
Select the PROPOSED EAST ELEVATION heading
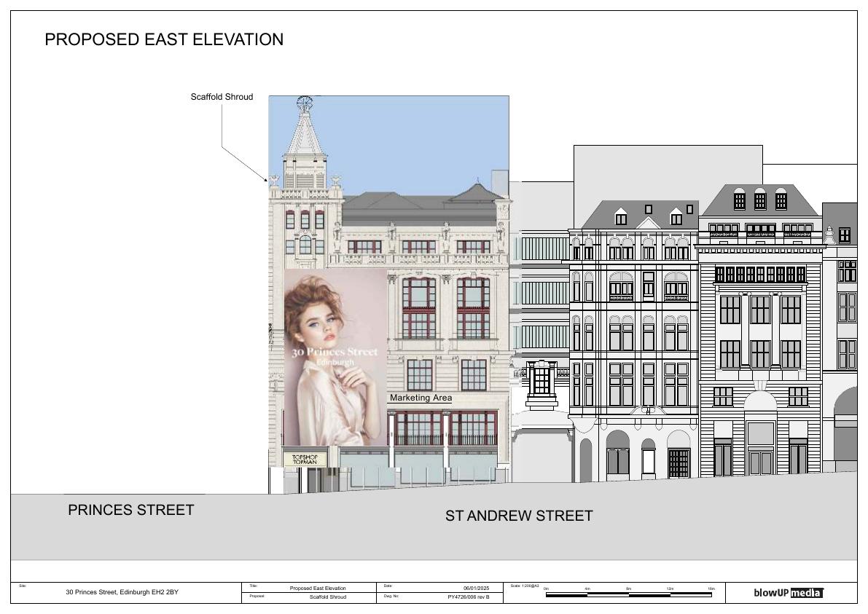164,39
